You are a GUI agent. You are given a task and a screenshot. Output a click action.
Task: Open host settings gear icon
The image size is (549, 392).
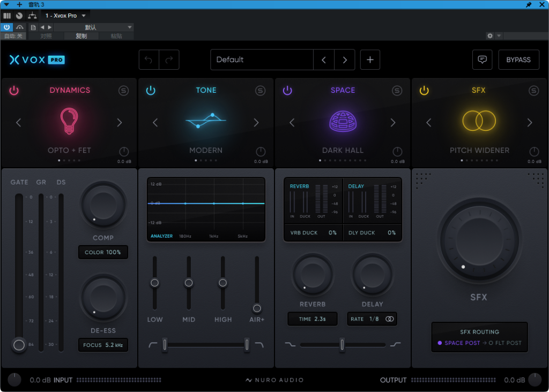pyautogui.click(x=489, y=36)
